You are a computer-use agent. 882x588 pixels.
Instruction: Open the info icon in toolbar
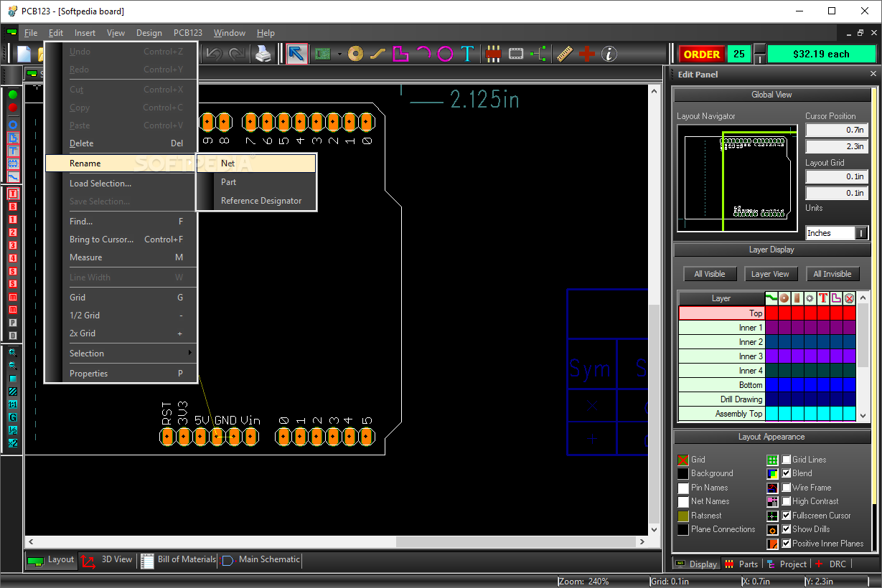tap(609, 54)
